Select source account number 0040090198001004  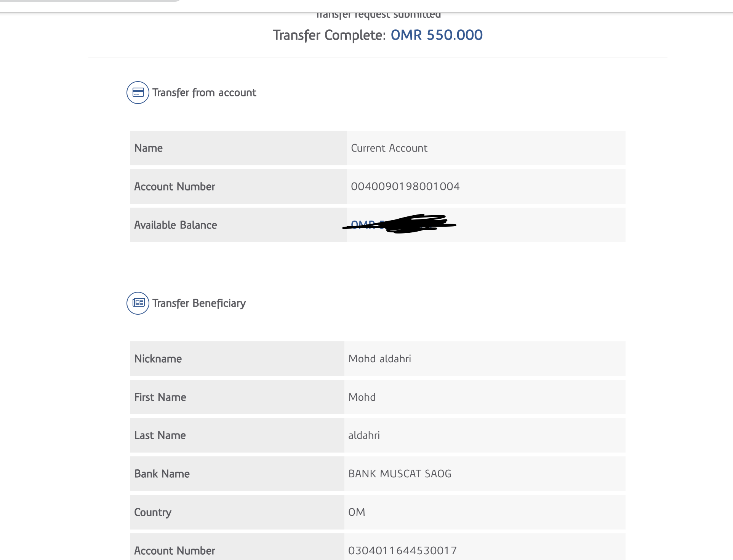click(x=405, y=187)
